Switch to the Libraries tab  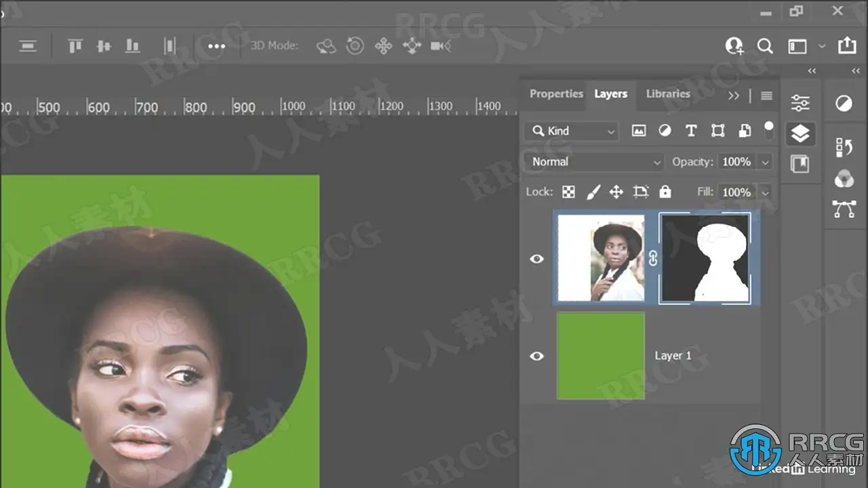click(668, 94)
